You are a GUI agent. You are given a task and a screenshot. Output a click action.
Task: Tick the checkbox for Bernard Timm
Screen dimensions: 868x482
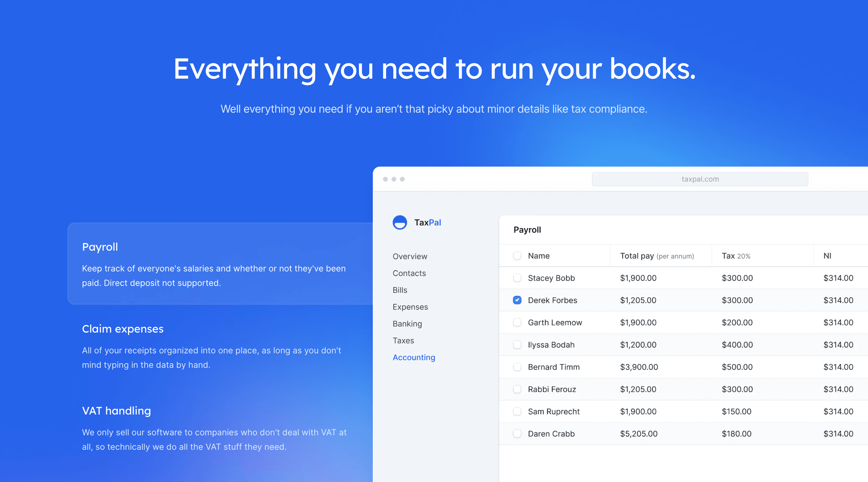517,367
